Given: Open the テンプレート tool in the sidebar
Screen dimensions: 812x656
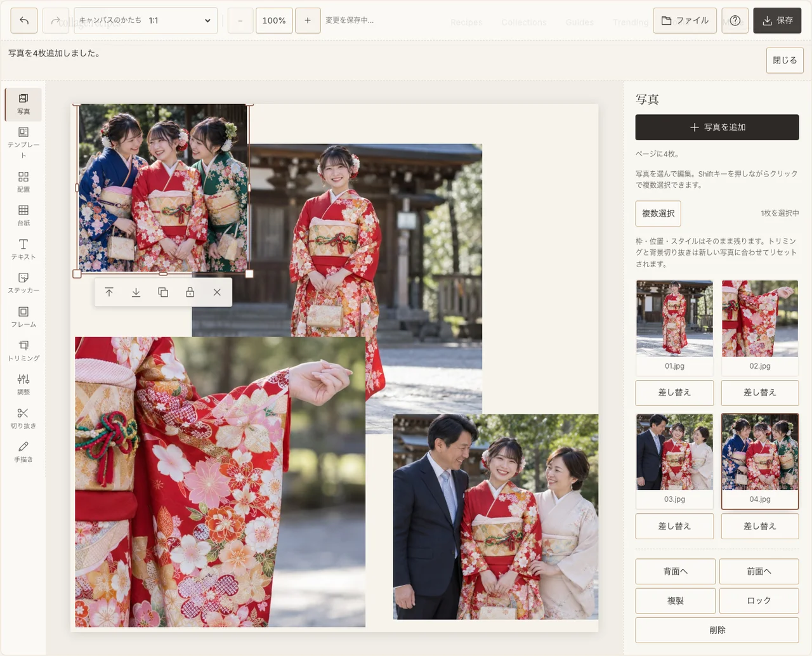Looking at the screenshot, I should pyautogui.click(x=23, y=142).
